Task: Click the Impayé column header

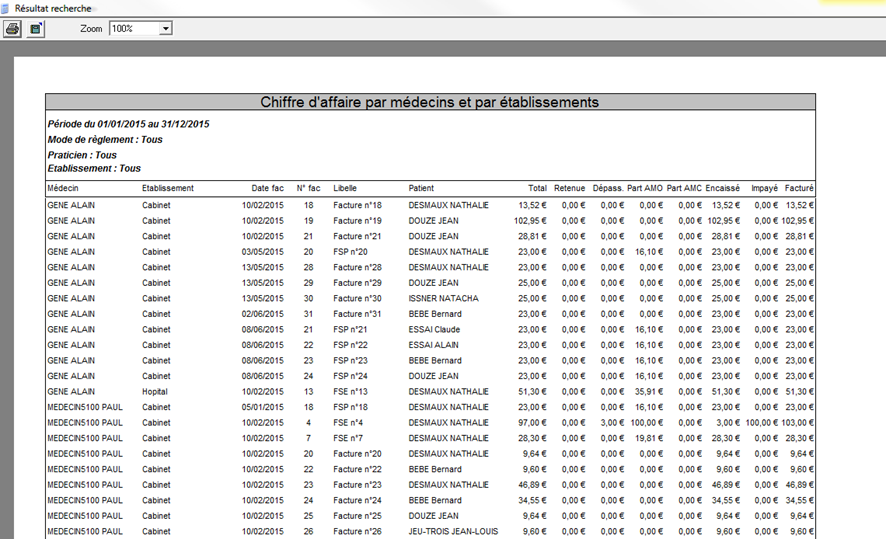Action: pos(764,188)
